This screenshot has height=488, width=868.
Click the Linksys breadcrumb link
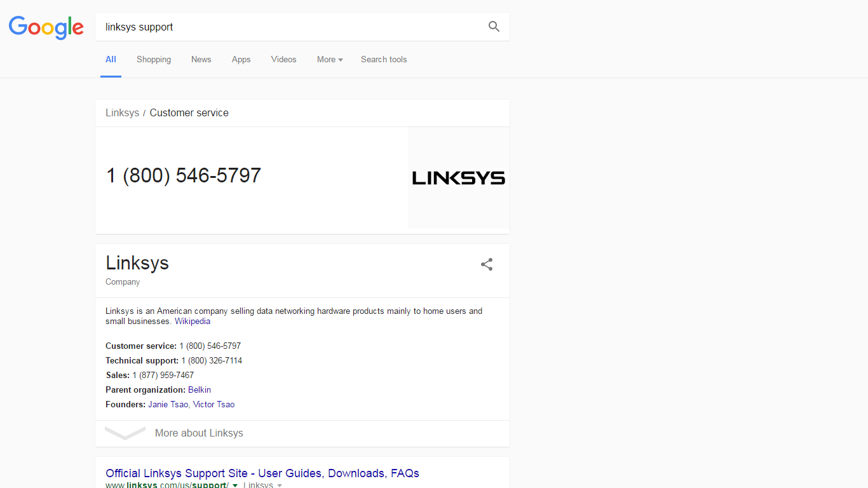pyautogui.click(x=122, y=113)
